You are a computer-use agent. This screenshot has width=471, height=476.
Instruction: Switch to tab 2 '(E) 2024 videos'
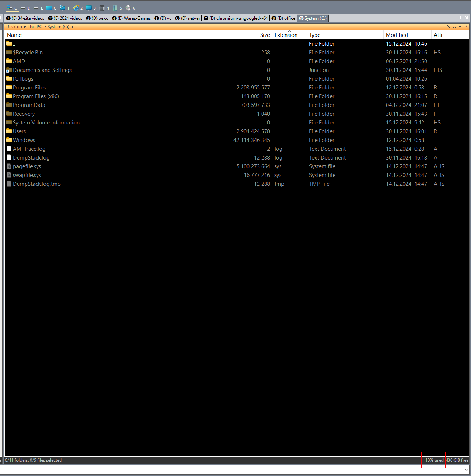(65, 18)
